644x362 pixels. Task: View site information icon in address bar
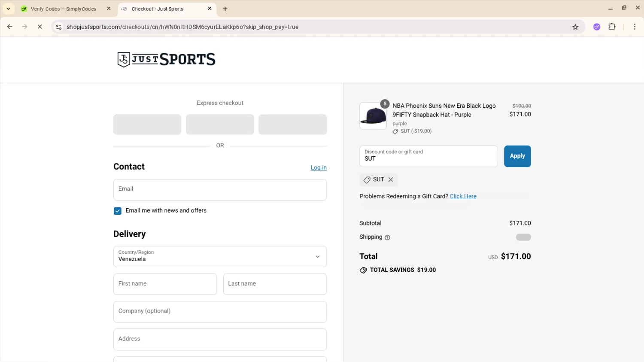pyautogui.click(x=59, y=27)
